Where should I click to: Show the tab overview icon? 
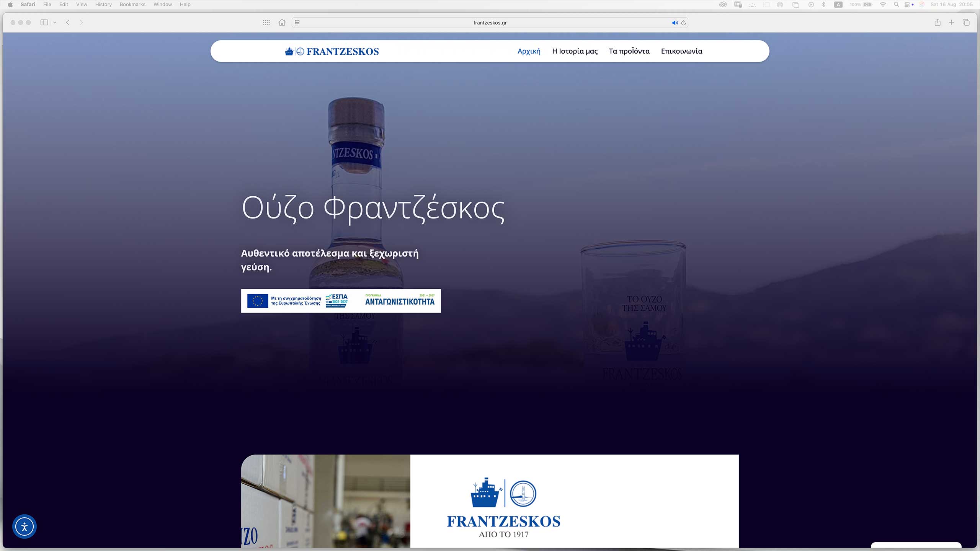966,23
